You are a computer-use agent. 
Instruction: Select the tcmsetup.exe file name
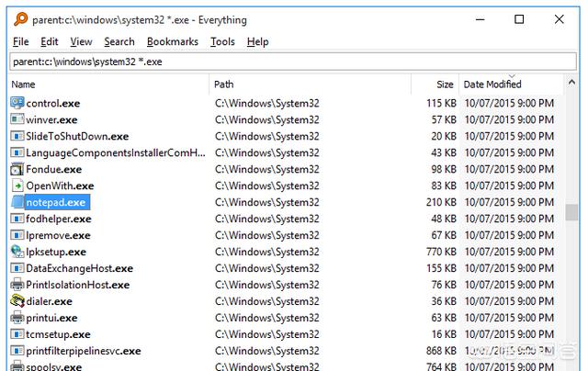point(58,334)
